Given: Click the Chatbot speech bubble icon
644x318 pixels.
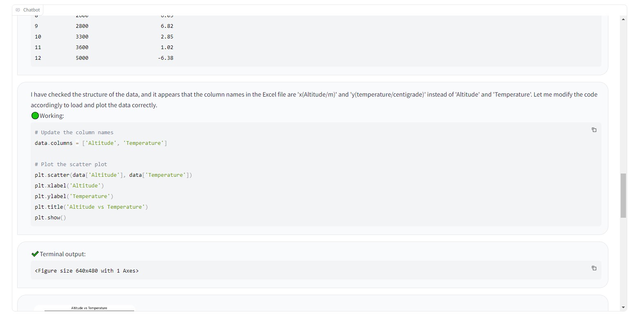Looking at the screenshot, I should (18, 10).
